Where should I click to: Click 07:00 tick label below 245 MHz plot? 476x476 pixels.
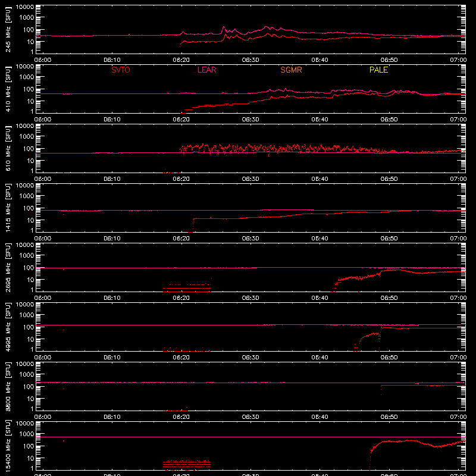click(458, 60)
